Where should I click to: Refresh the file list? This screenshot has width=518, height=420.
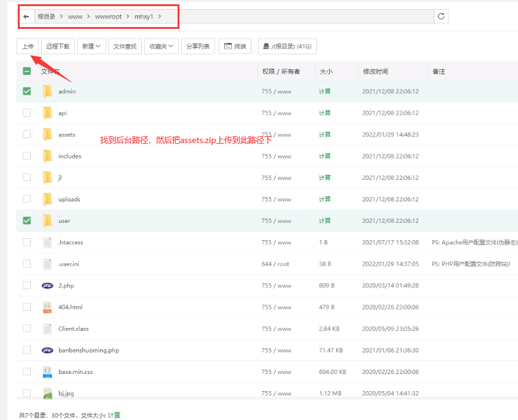point(441,17)
